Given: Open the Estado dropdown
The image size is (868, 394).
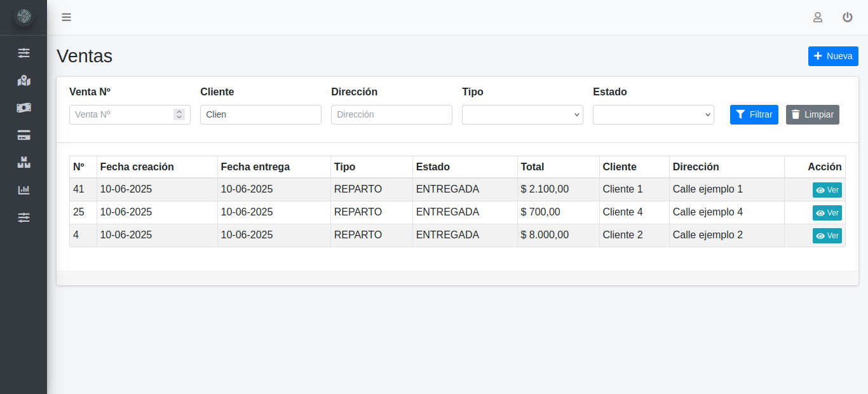Looking at the screenshot, I should (x=653, y=114).
